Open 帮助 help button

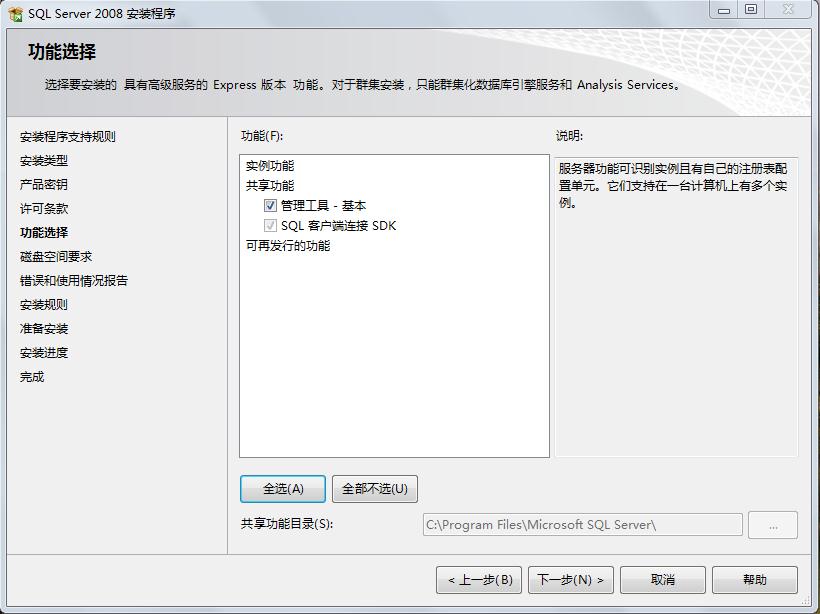(755, 580)
